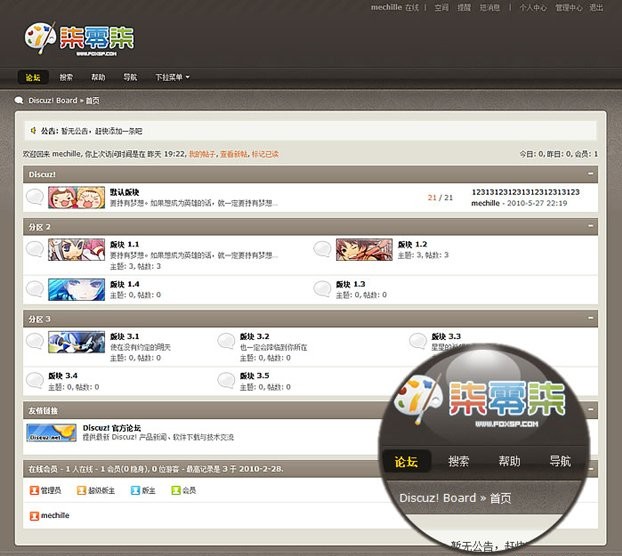Click the bubble icon of 版块 3.1
Viewport: 622px width, 556px height.
click(35, 341)
